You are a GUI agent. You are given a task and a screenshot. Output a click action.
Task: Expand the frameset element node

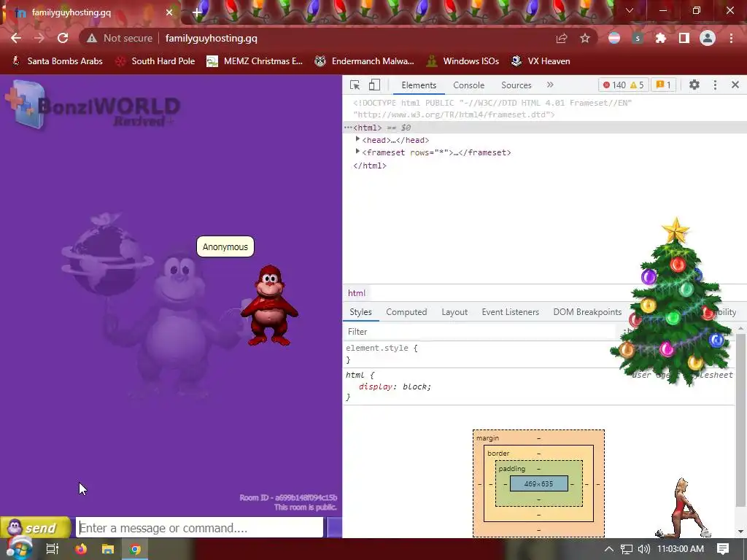pyautogui.click(x=357, y=152)
